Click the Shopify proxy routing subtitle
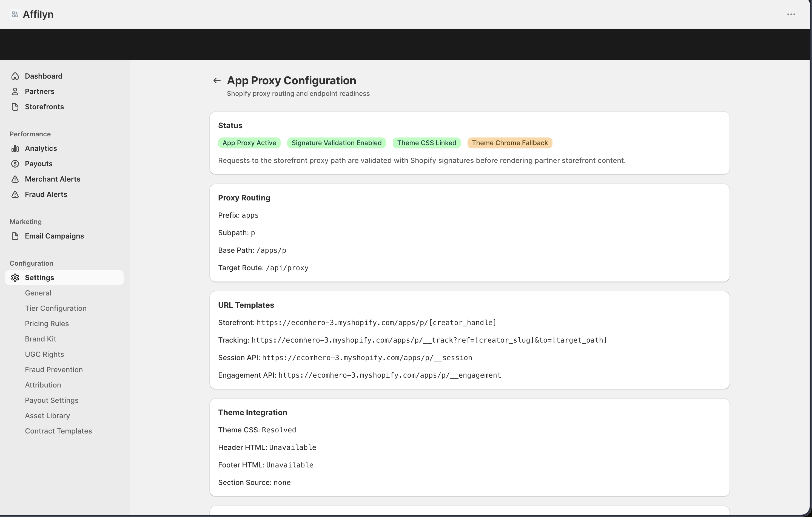 (298, 94)
